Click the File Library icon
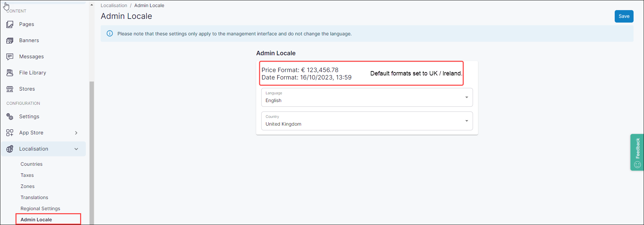 [10, 73]
